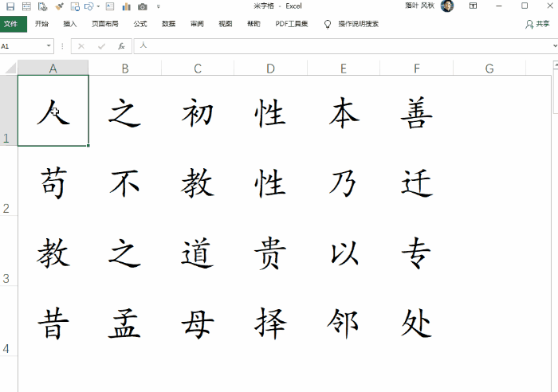Viewport: 558px width, 392px height.
Task: Click the cancel (X) formula bar icon
Action: (x=81, y=46)
